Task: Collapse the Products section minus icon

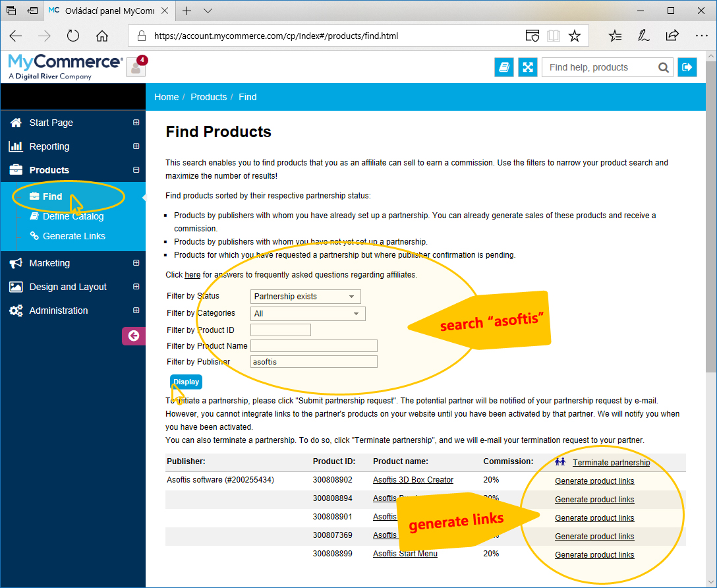Action: coord(136,170)
